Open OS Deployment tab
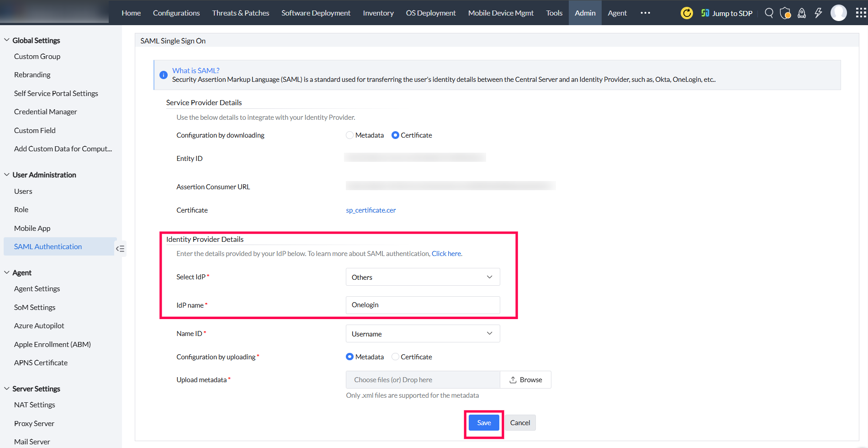868x448 pixels. pos(431,13)
